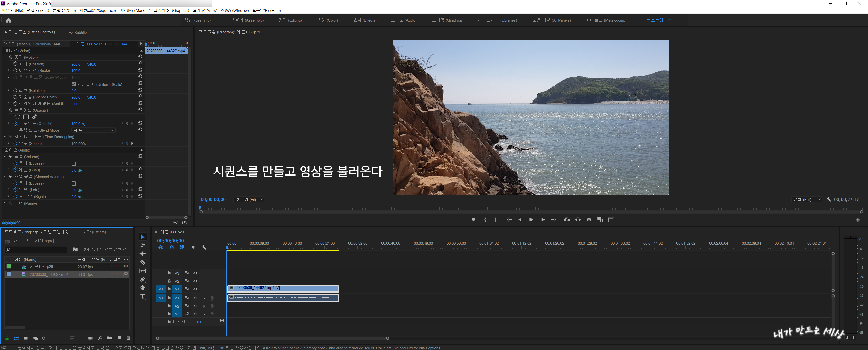Toggle the Snap magnet icon in the timeline
The height and width of the screenshot is (350, 868).
pyautogui.click(x=172, y=247)
